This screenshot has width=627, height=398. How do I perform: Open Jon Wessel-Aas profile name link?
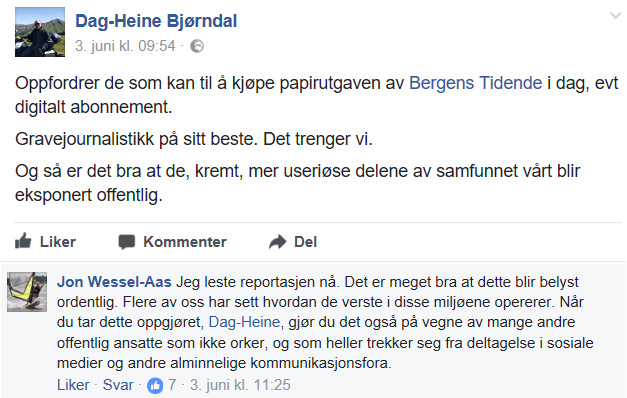[x=114, y=282]
